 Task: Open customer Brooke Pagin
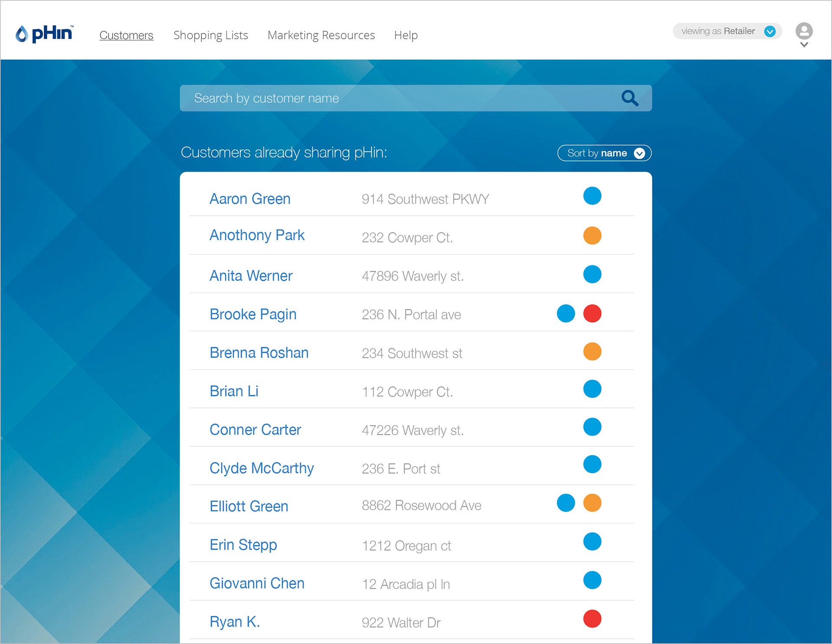tap(253, 314)
